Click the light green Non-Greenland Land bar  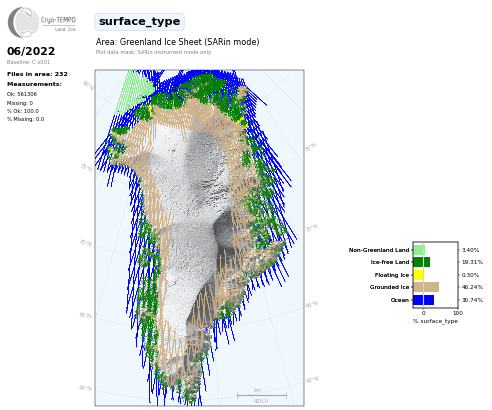pyautogui.click(x=419, y=250)
